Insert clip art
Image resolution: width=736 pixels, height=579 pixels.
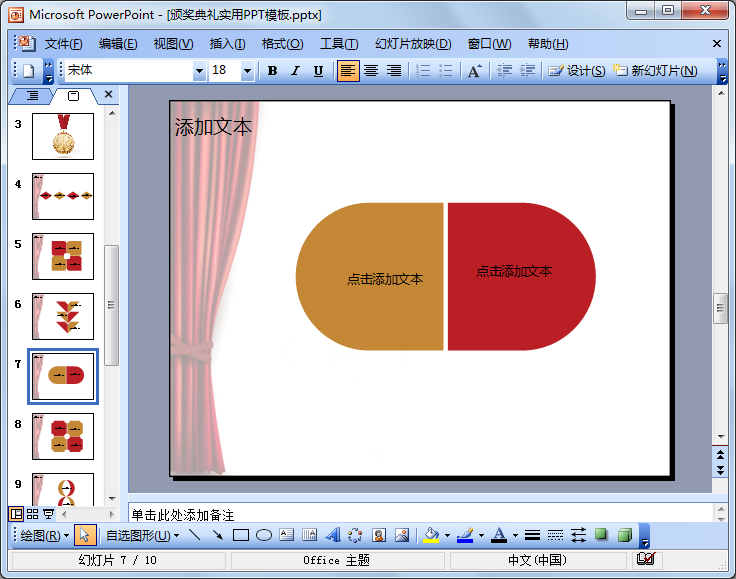point(379,535)
